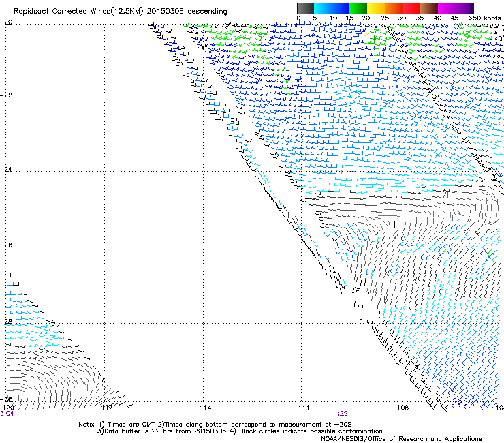Click the purple time stamp '3:04'
The width and height of the screenshot is (504, 443).
click(7, 414)
